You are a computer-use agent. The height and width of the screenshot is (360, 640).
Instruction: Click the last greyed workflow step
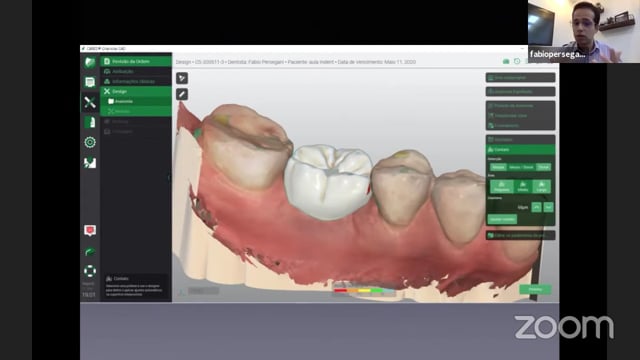pos(136,131)
